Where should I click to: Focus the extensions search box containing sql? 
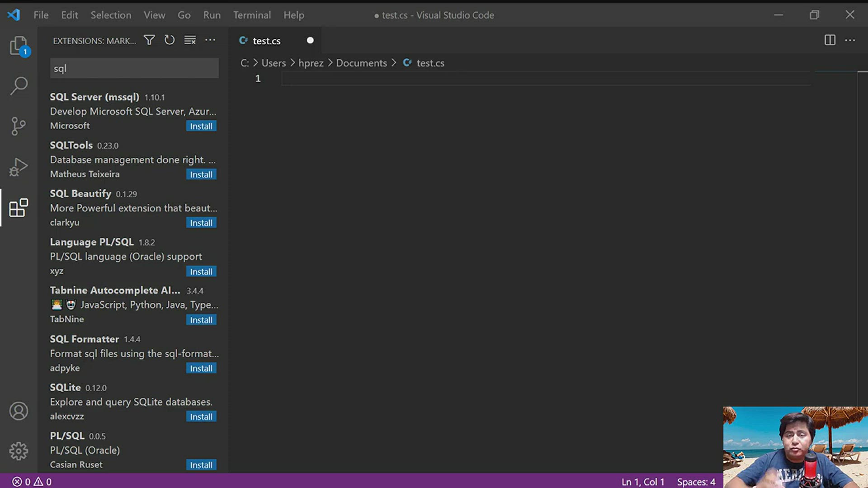tap(134, 68)
